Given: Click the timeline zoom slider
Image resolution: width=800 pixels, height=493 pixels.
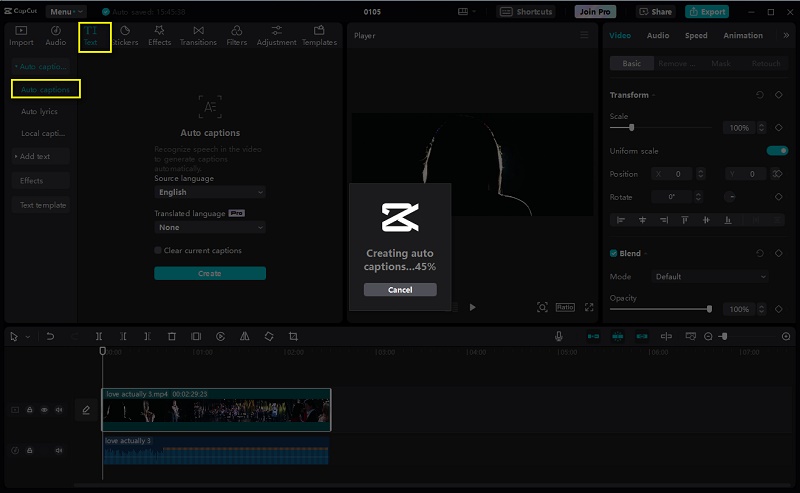Looking at the screenshot, I should tap(747, 336).
